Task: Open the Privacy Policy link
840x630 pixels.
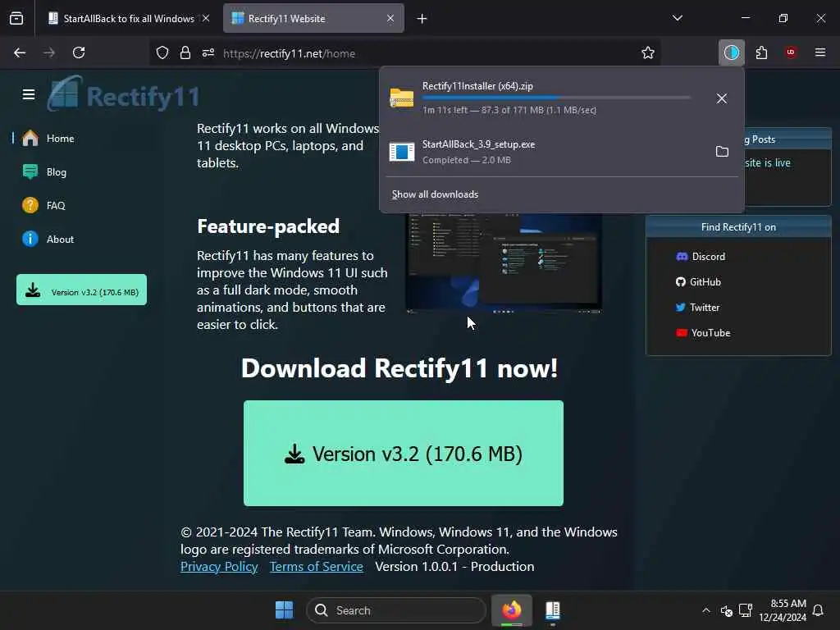Action: click(219, 567)
